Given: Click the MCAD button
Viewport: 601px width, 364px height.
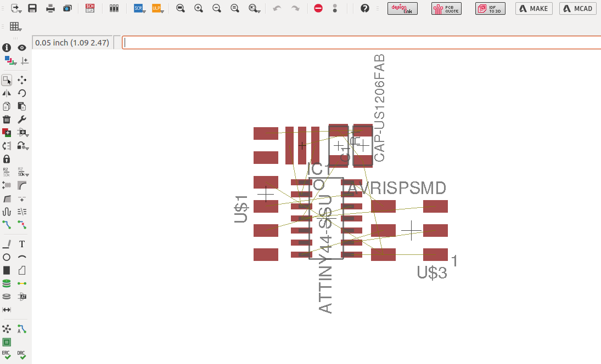Looking at the screenshot, I should click(578, 8).
